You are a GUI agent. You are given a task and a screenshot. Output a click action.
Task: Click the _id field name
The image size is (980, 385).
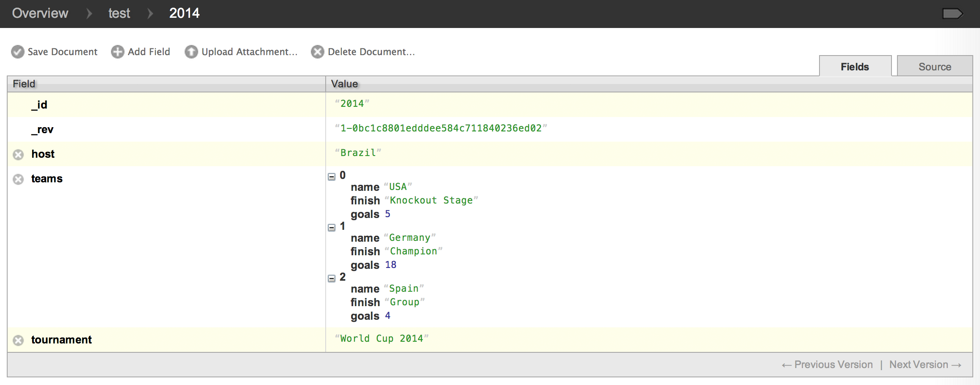(39, 105)
